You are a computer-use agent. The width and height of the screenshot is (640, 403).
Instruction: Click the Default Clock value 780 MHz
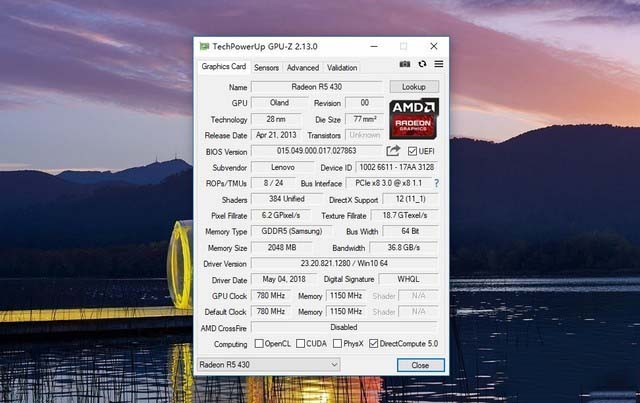click(271, 312)
